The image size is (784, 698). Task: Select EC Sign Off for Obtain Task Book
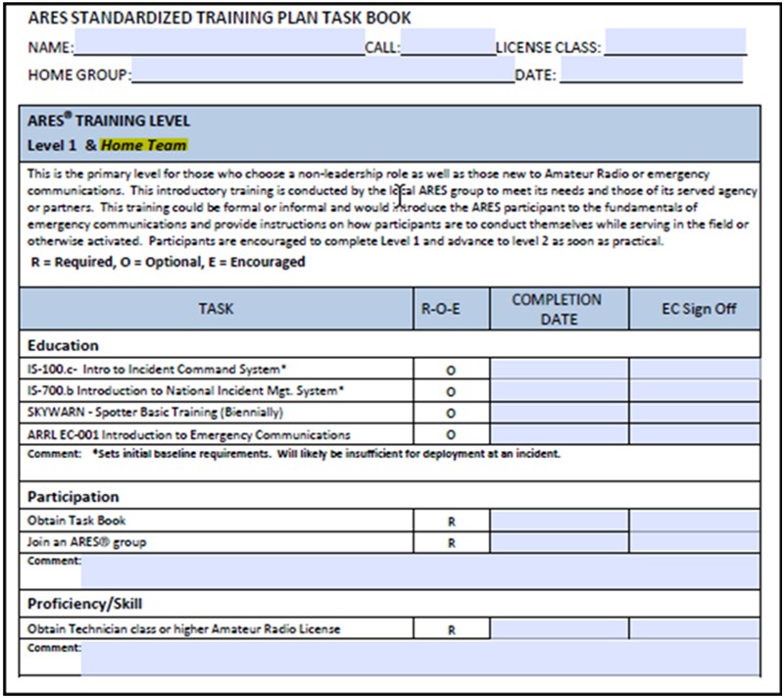point(695,521)
